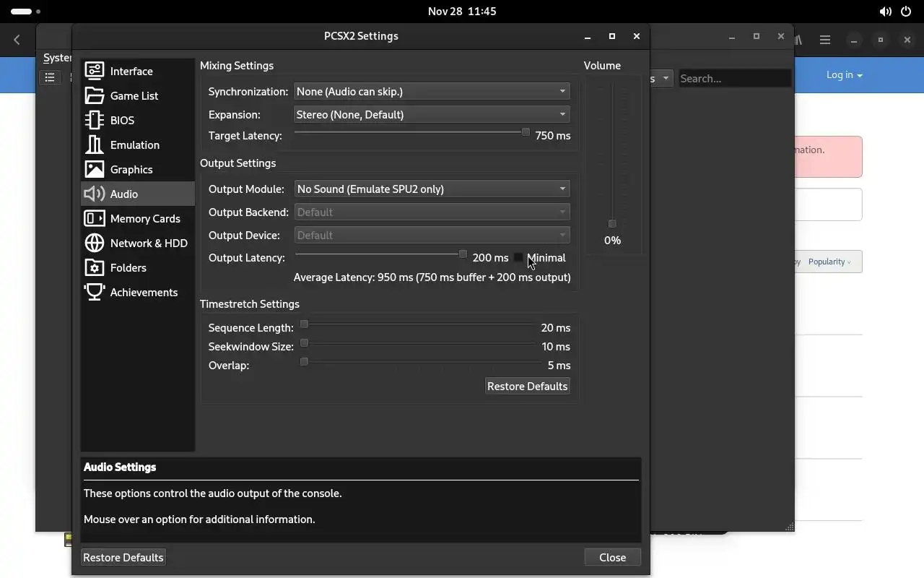Click the Search field in background window
Image resolution: width=924 pixels, height=578 pixels.
[734, 78]
